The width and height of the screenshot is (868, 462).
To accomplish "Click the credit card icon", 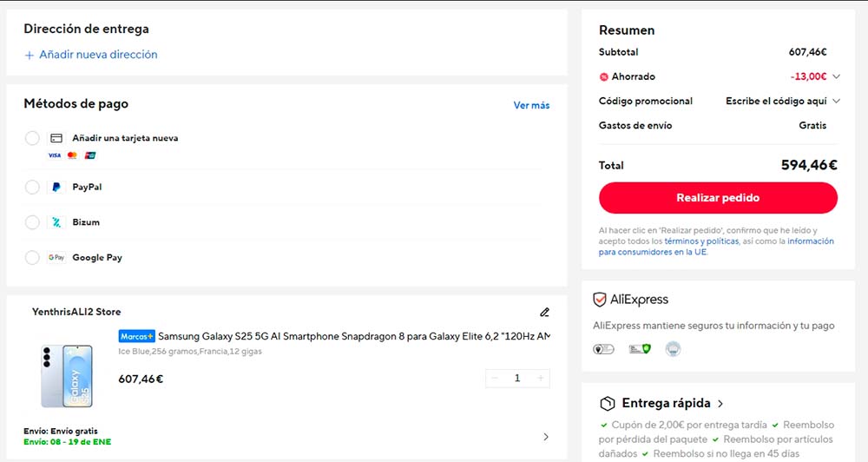I will [x=56, y=138].
